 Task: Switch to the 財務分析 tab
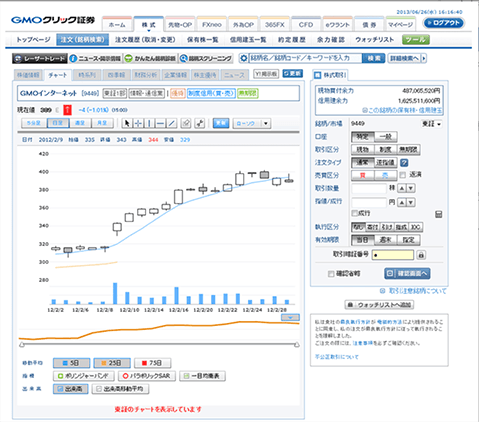point(146,75)
